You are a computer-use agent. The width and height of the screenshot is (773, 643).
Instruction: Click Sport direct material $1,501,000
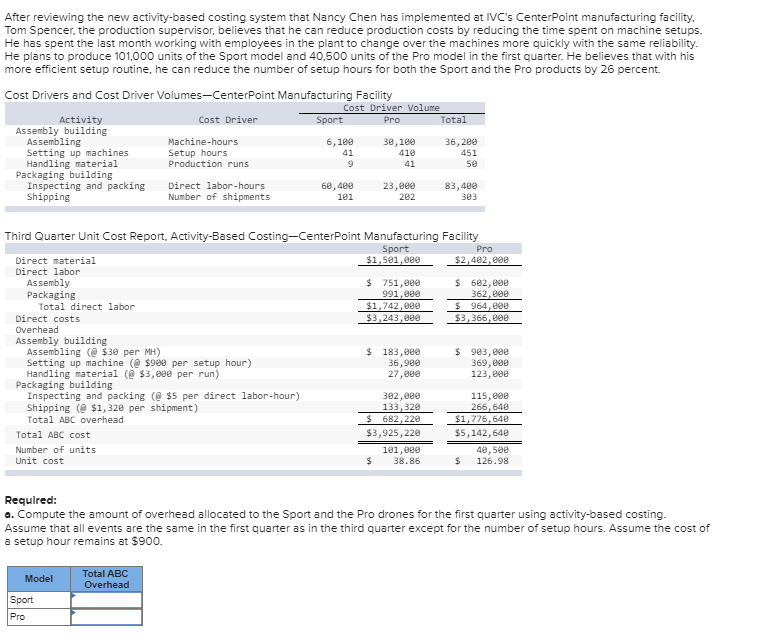point(393,260)
